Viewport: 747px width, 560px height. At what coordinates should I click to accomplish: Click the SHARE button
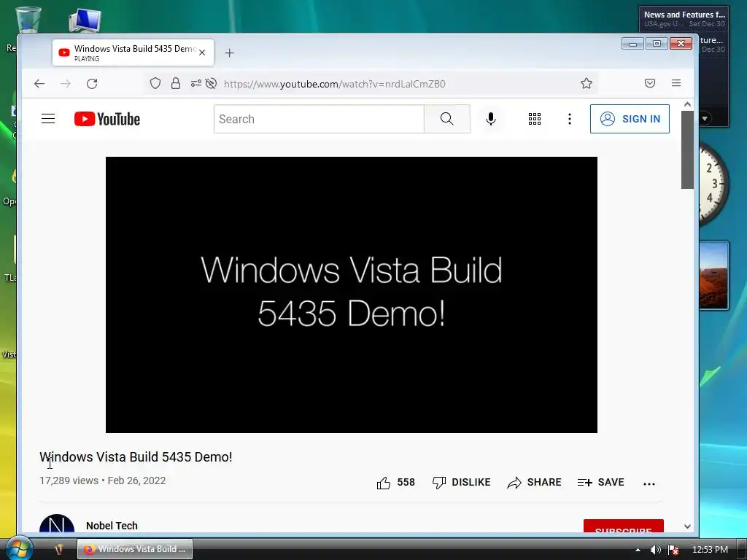coord(534,483)
